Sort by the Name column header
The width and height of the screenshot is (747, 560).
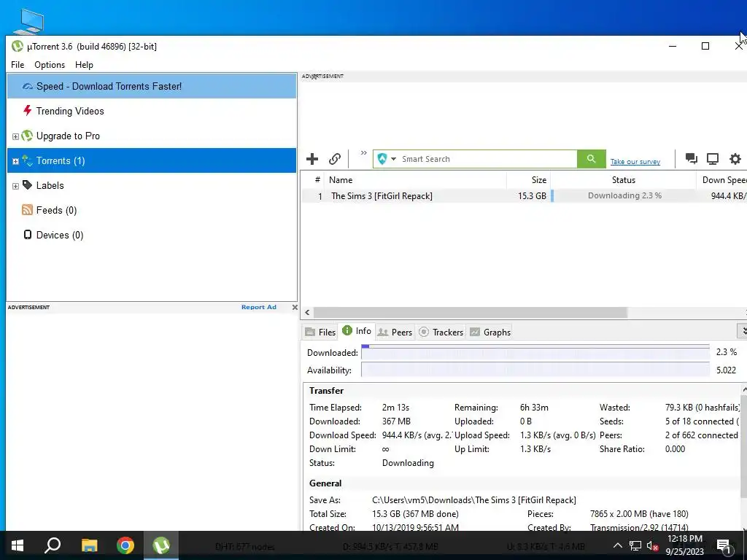pos(415,180)
